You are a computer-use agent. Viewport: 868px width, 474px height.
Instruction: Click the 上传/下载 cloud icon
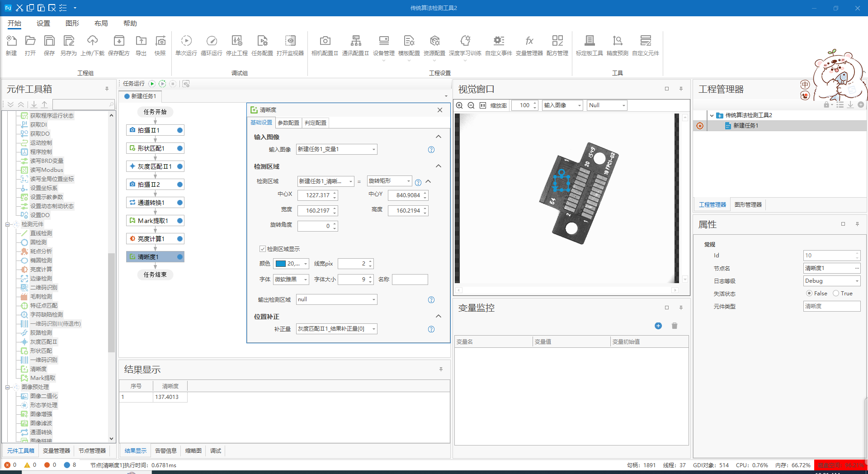click(x=93, y=41)
